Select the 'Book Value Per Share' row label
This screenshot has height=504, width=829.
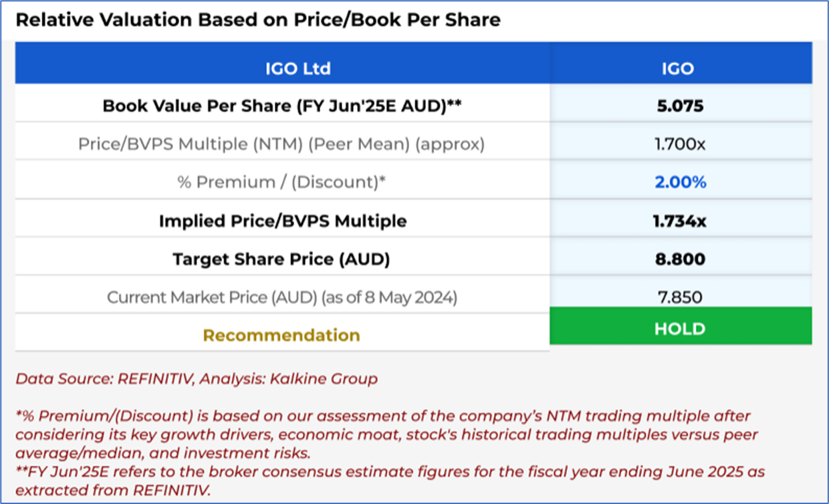[x=281, y=106]
